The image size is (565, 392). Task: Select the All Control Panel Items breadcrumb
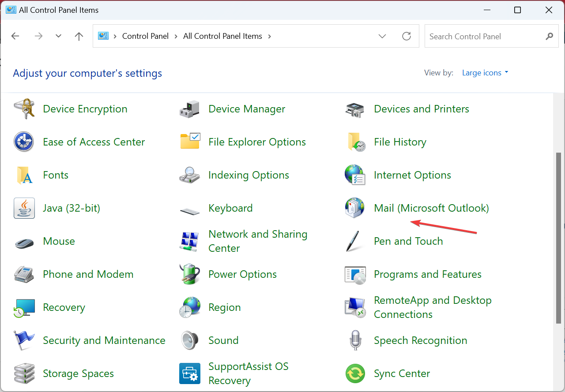(x=222, y=36)
